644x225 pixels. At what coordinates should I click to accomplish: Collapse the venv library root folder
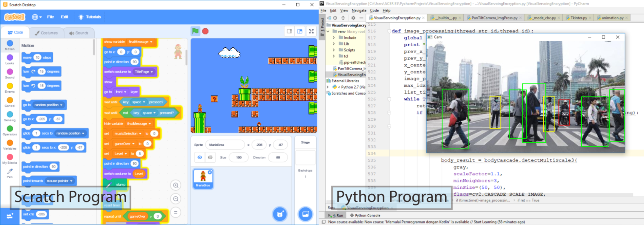tap(328, 31)
